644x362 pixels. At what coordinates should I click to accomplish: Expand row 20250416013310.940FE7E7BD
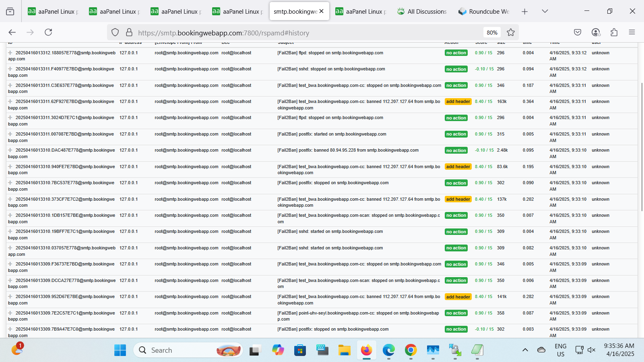pyautogui.click(x=10, y=167)
